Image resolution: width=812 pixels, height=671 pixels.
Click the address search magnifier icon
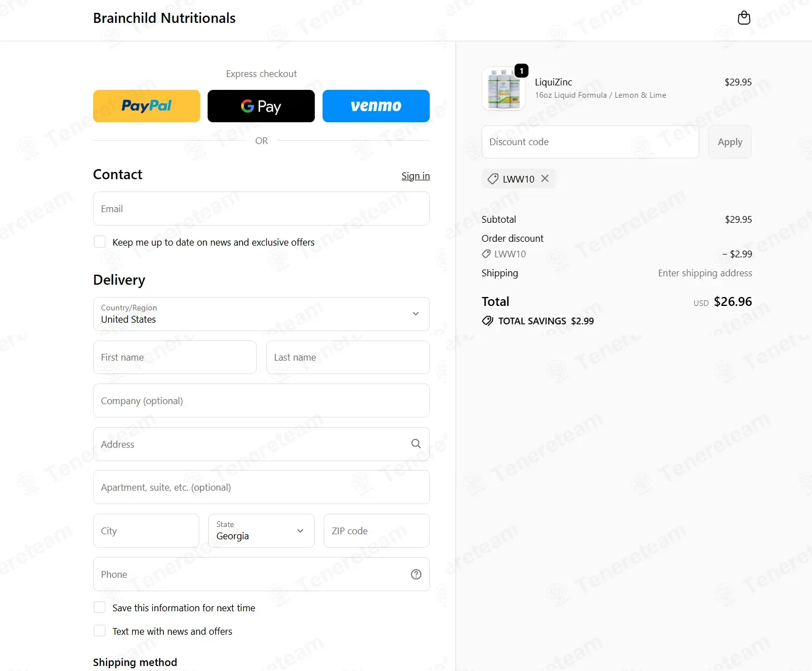coord(416,443)
